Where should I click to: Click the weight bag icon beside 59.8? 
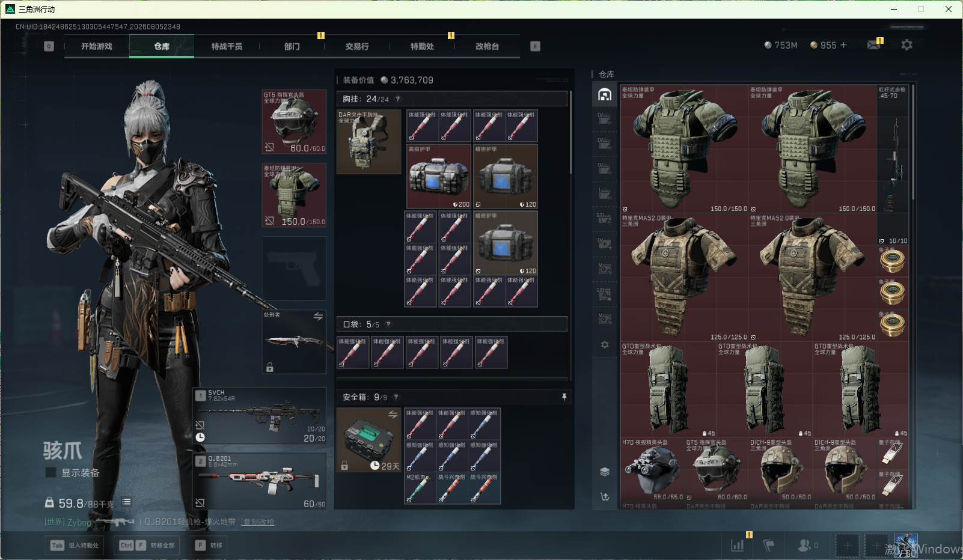(x=49, y=502)
